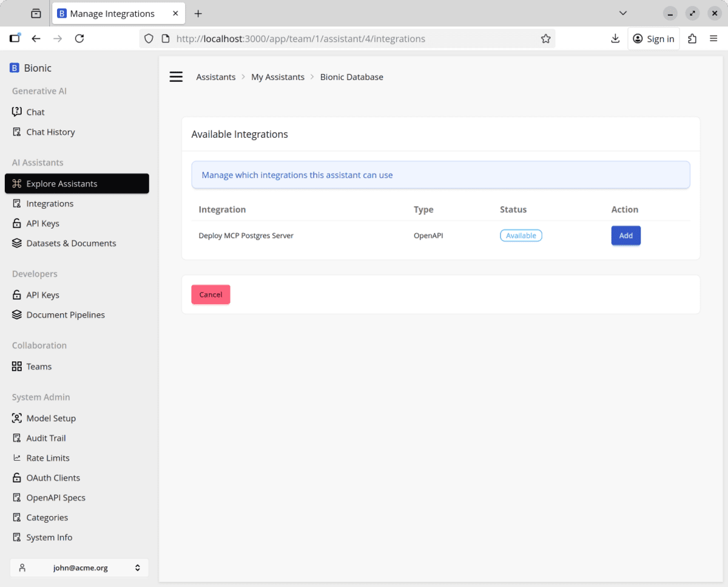Open the OAuth Clients page

coord(53,478)
